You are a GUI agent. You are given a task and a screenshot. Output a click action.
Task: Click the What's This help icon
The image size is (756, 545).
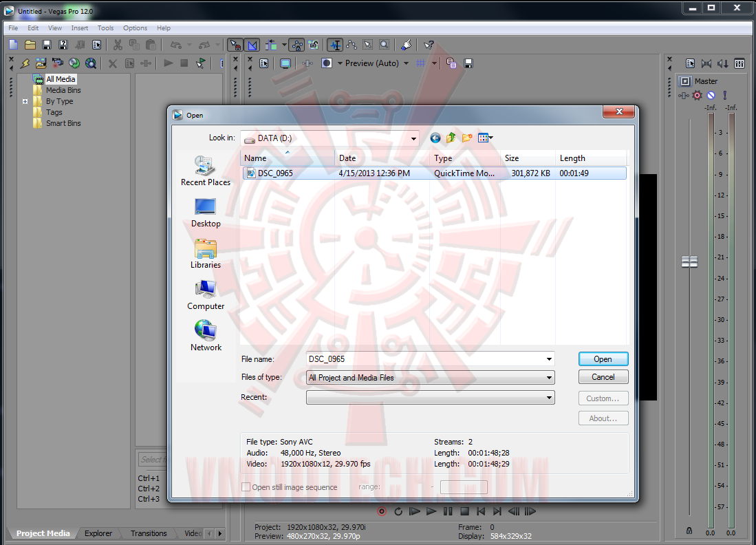pos(428,45)
